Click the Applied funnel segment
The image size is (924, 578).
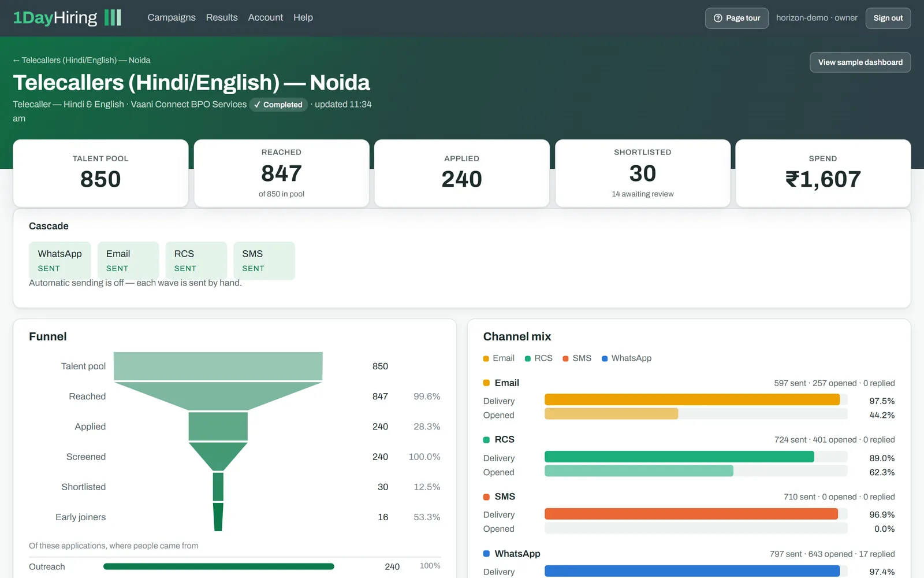(218, 427)
